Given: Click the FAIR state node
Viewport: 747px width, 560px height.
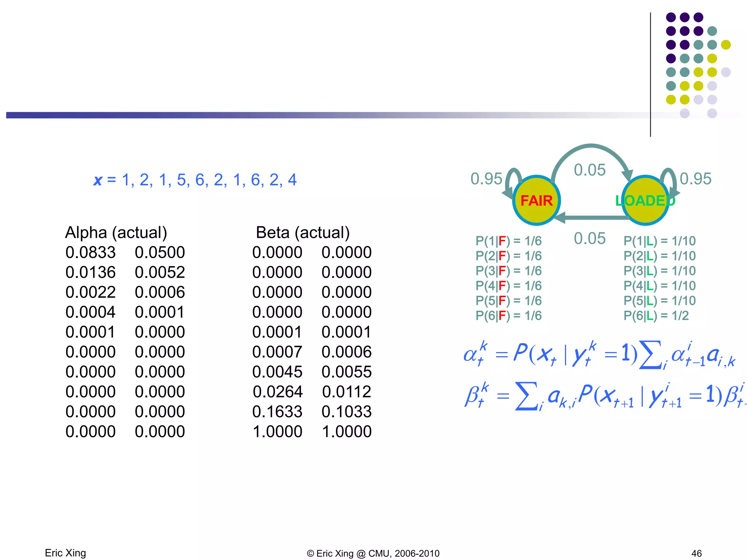Looking at the screenshot, I should (536, 200).
